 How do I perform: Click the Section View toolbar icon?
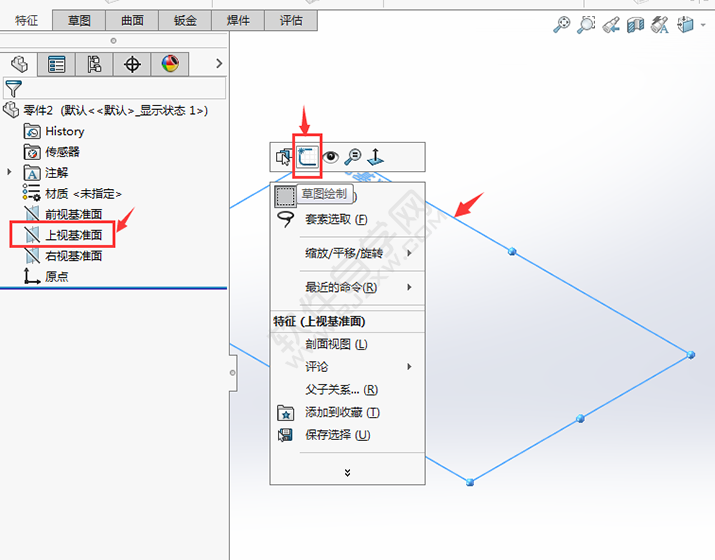point(635,25)
